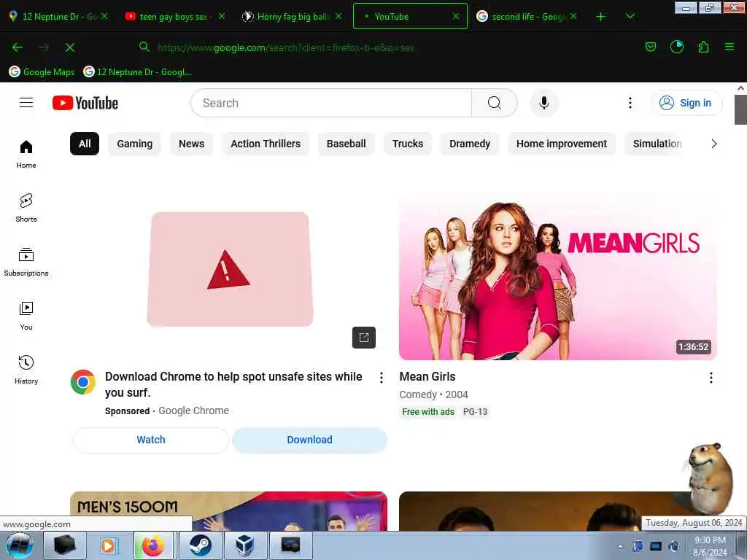Open VirtualBox from the taskbar
747x560 pixels.
[245, 545]
